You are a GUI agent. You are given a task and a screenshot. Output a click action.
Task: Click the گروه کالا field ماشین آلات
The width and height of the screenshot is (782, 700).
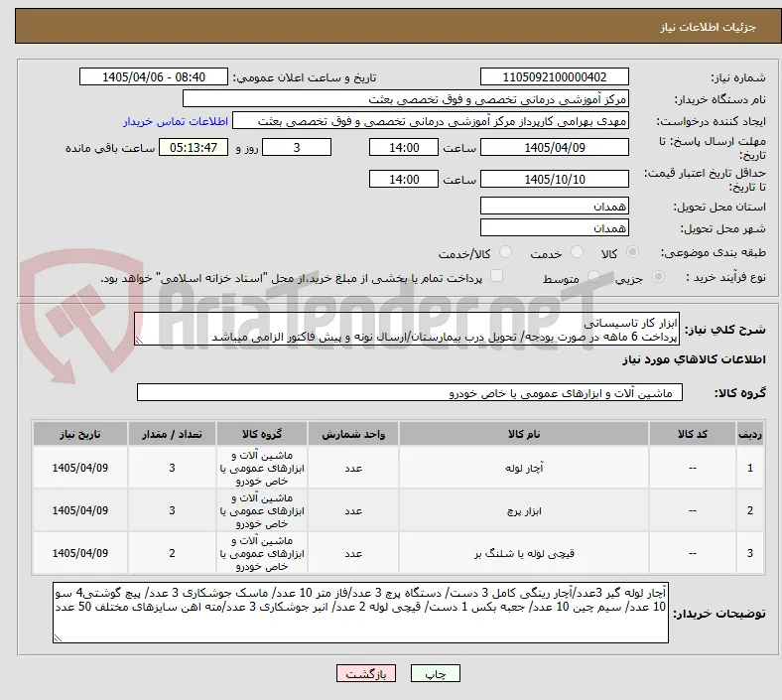tap(410, 392)
